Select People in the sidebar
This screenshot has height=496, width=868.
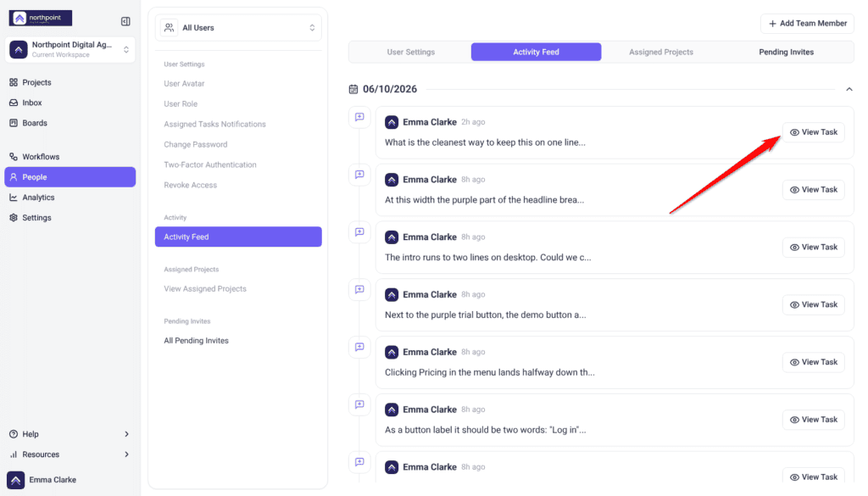tap(70, 177)
